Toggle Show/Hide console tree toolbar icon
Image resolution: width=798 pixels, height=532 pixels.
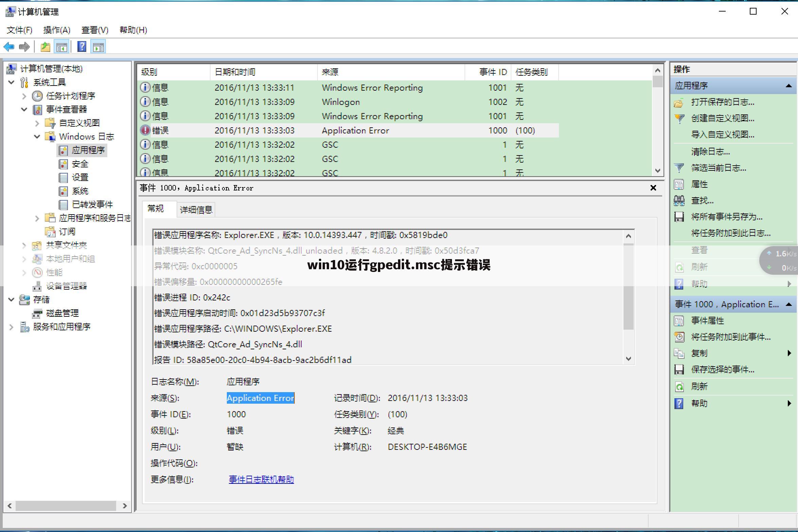point(62,47)
